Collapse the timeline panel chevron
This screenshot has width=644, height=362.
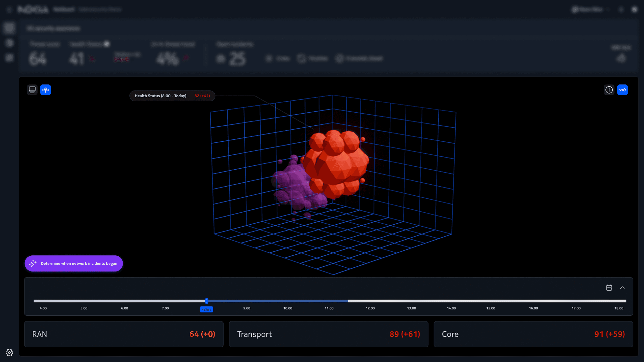(x=622, y=288)
